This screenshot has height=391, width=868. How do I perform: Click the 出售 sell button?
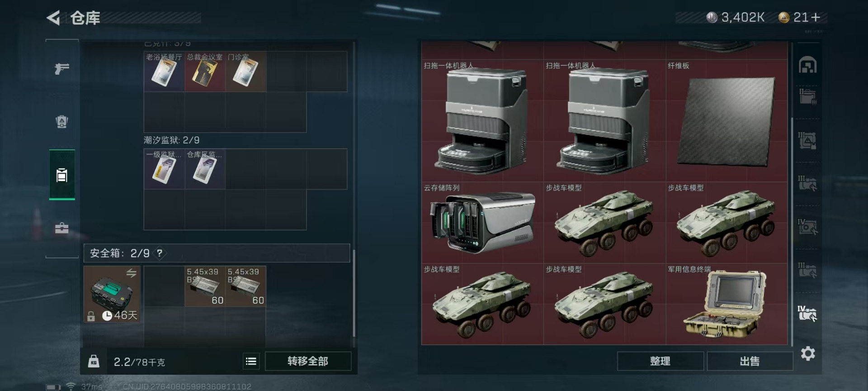750,361
